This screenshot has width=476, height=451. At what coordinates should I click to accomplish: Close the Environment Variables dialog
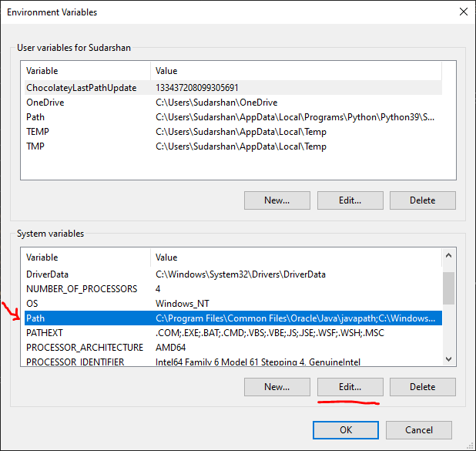[x=463, y=12]
